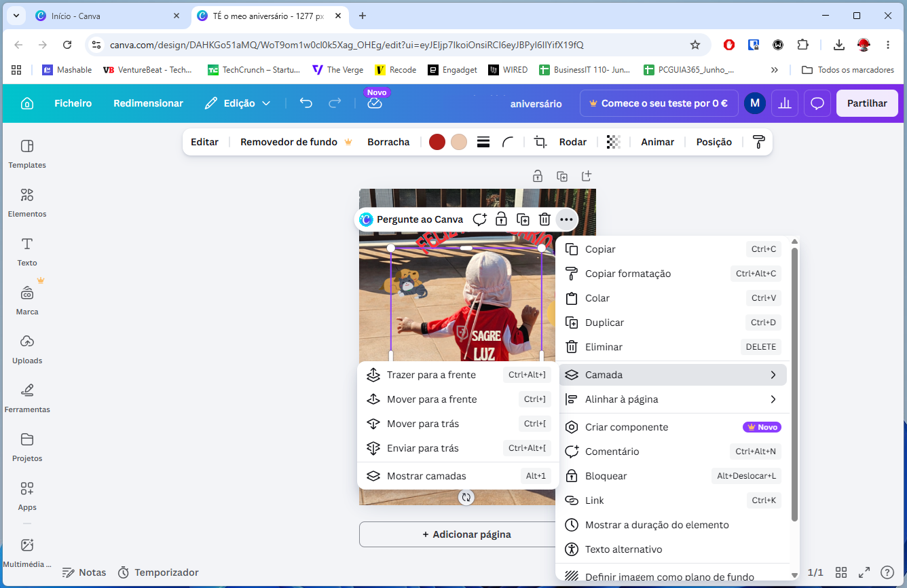
Task: Open the Projetos sidebar panel
Action: [27, 447]
